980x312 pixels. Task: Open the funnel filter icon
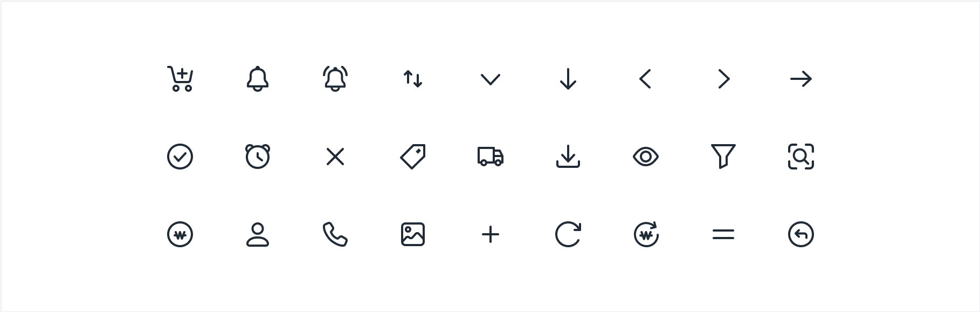point(723,157)
